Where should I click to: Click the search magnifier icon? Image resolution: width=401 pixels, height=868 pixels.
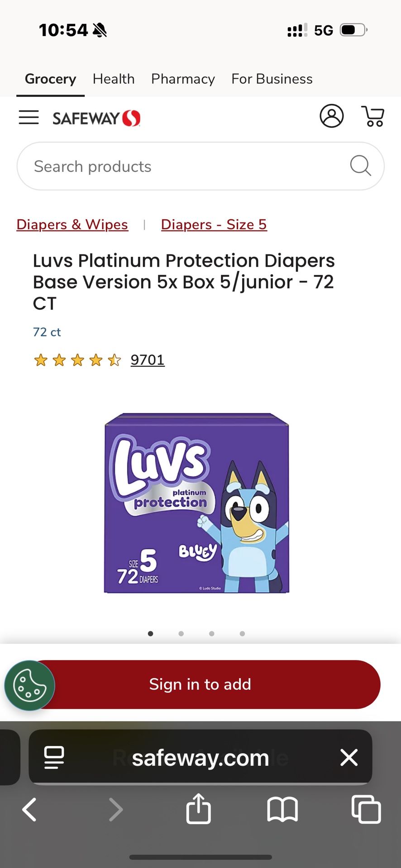(x=360, y=166)
